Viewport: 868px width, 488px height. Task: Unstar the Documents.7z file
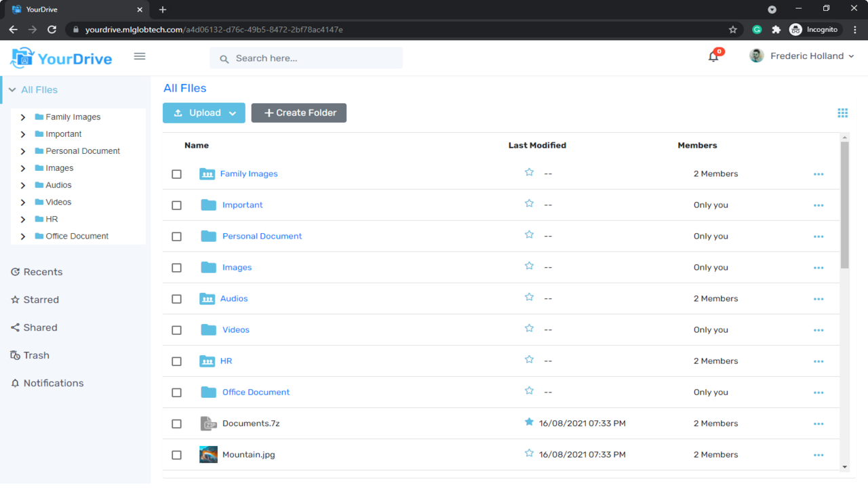tap(529, 422)
